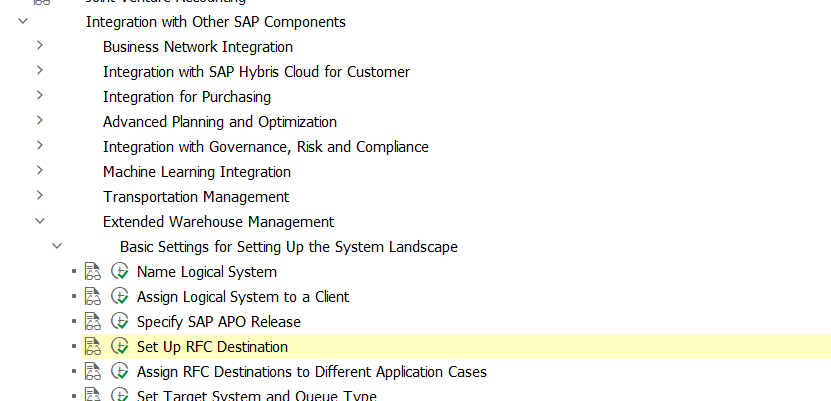The image size is (831, 401).
Task: Collapse Extended Warehouse Management node
Action: [40, 221]
